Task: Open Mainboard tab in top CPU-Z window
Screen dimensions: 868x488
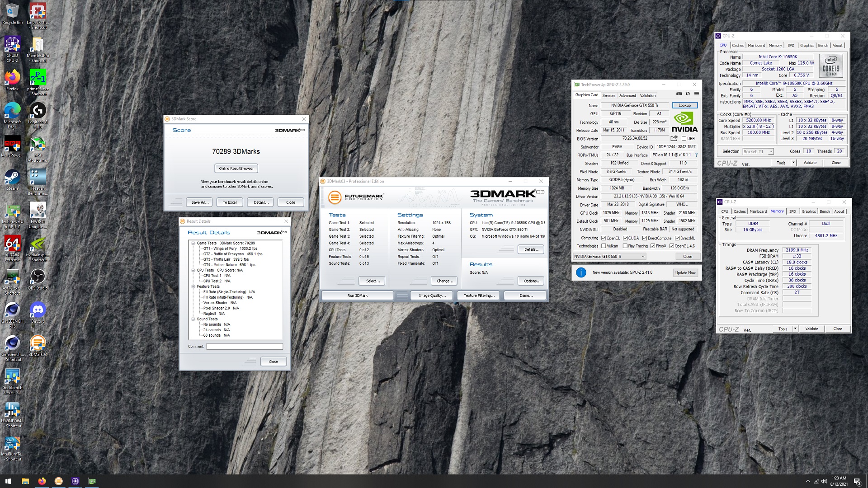Action: (756, 45)
